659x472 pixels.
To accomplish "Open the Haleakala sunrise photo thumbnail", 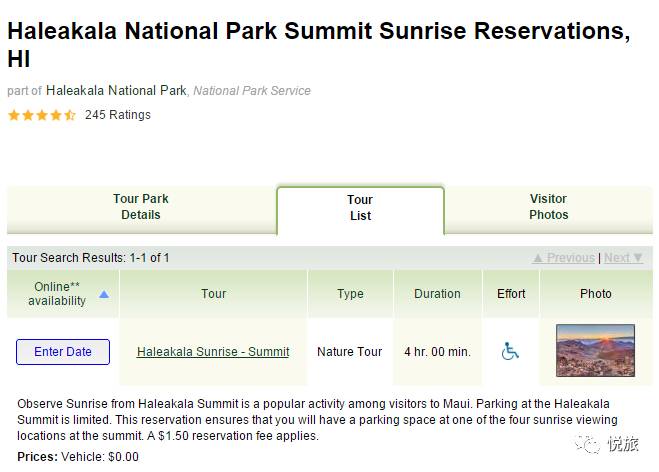I will tap(595, 351).
